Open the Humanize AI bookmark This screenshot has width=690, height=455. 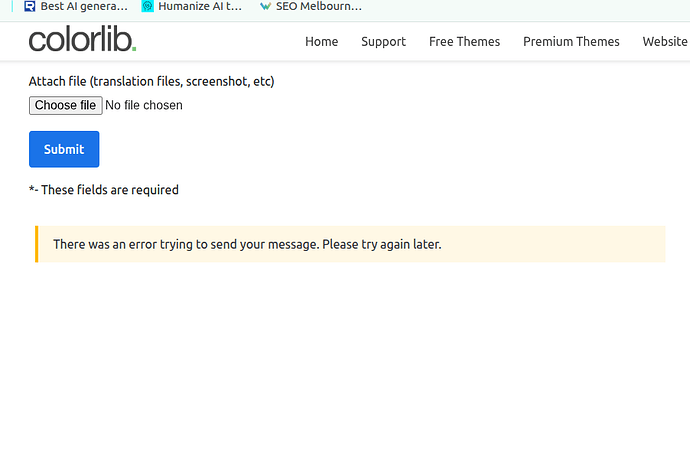[x=192, y=6]
